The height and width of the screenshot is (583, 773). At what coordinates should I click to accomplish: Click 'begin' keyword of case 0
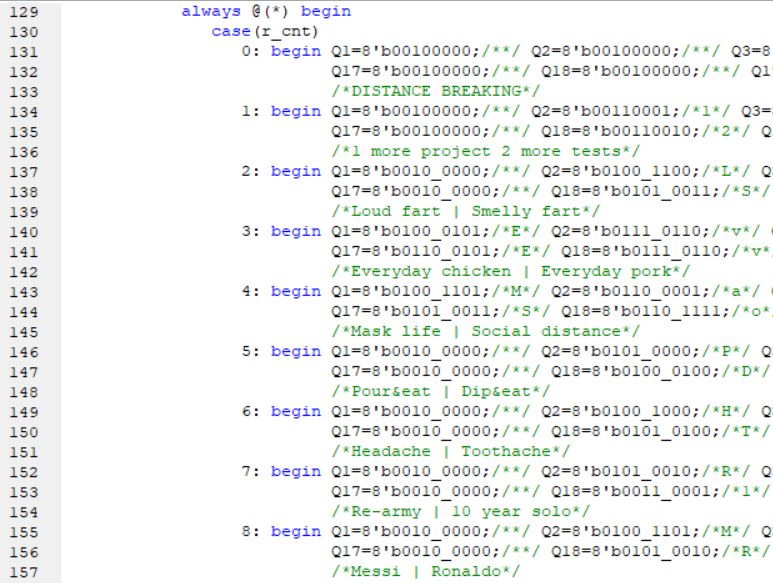click(296, 51)
